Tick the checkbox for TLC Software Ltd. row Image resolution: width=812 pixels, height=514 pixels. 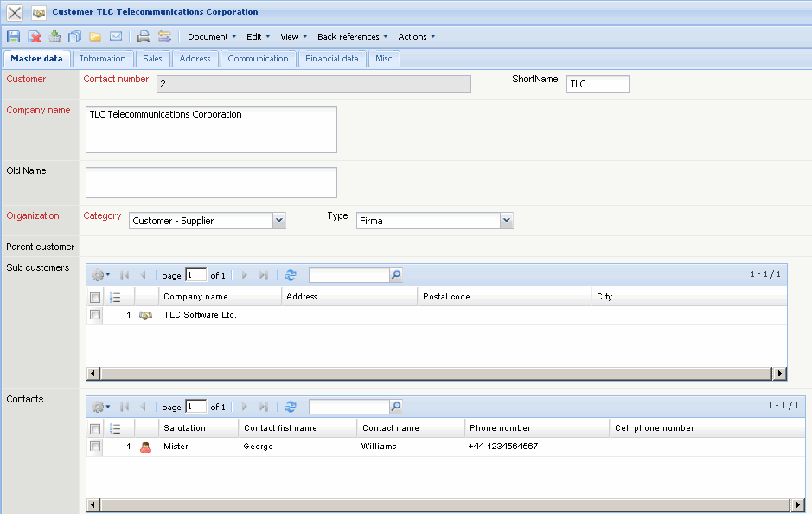(x=95, y=315)
